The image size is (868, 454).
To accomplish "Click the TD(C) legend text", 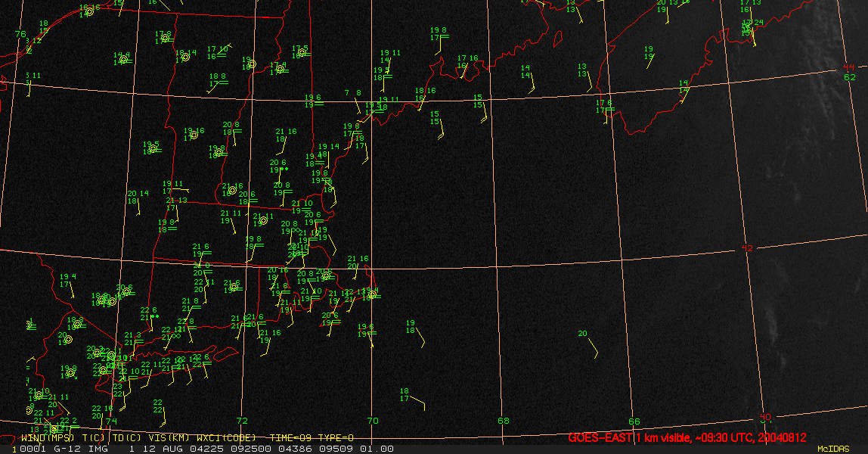I will pos(126,438).
